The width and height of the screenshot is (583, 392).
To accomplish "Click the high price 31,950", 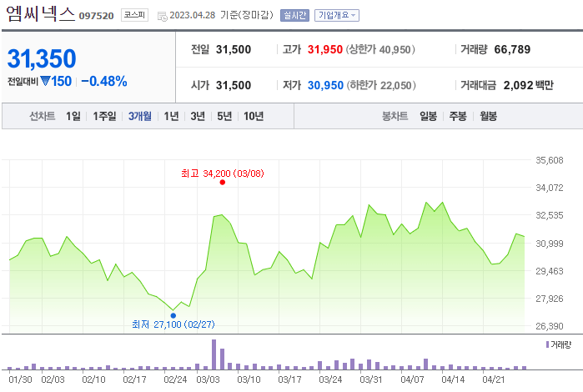I will (325, 49).
